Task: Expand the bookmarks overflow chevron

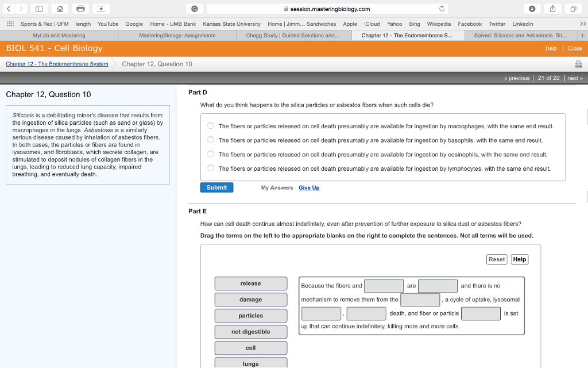Action: coord(583,24)
